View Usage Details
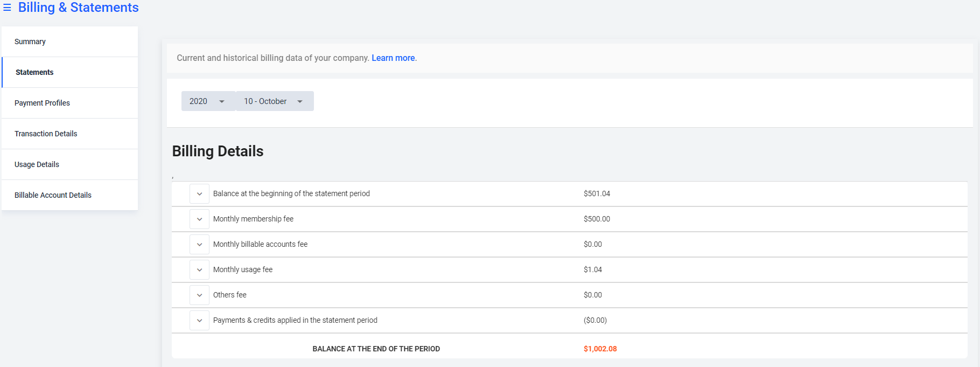The image size is (980, 367). (x=69, y=164)
